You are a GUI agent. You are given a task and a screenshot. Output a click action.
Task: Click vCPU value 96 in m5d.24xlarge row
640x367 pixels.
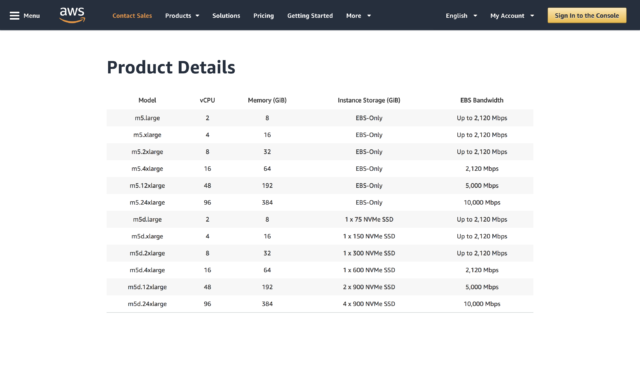[207, 304]
